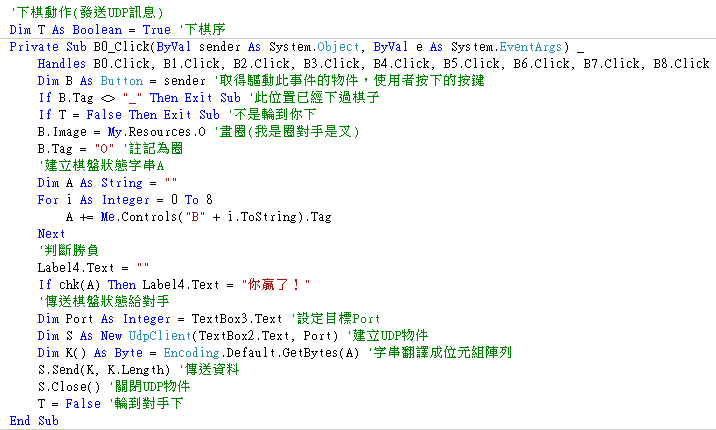Click 'System.EventArgs' in the signature
The image size is (716, 430).
pyautogui.click(x=507, y=47)
